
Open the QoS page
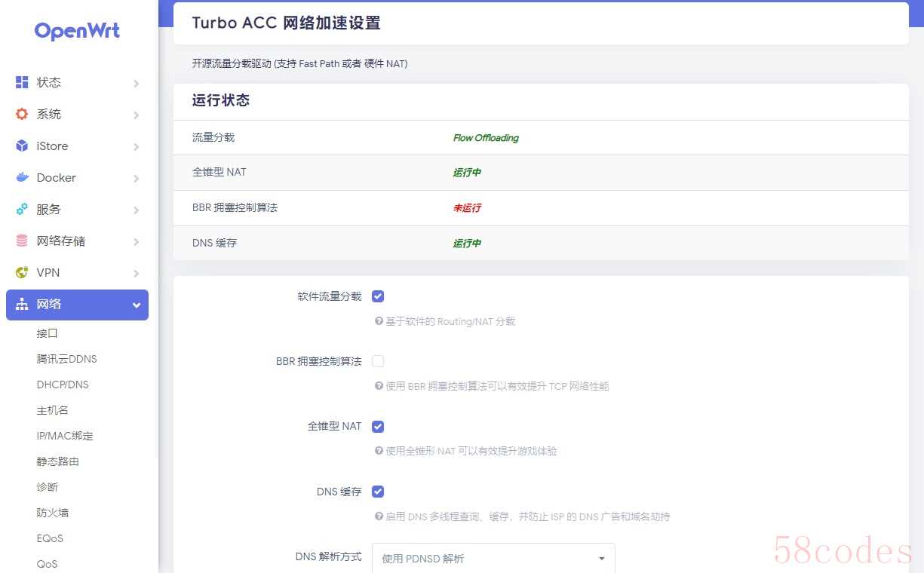[47, 564]
